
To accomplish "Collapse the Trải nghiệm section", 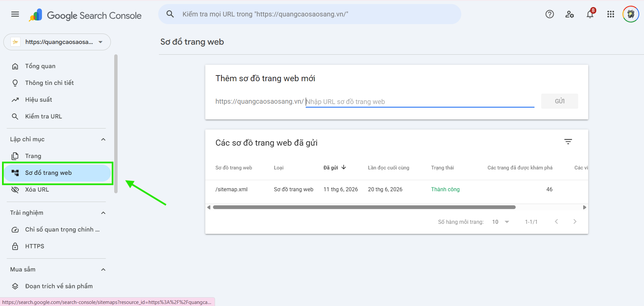I will [103, 213].
